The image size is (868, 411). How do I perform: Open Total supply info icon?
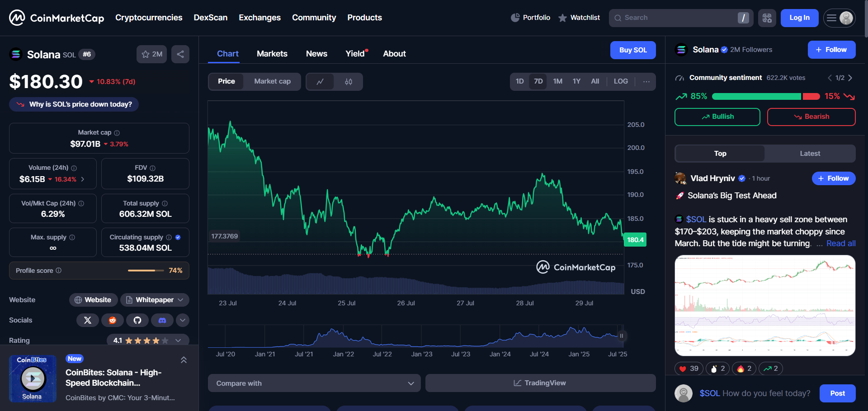pyautogui.click(x=165, y=204)
